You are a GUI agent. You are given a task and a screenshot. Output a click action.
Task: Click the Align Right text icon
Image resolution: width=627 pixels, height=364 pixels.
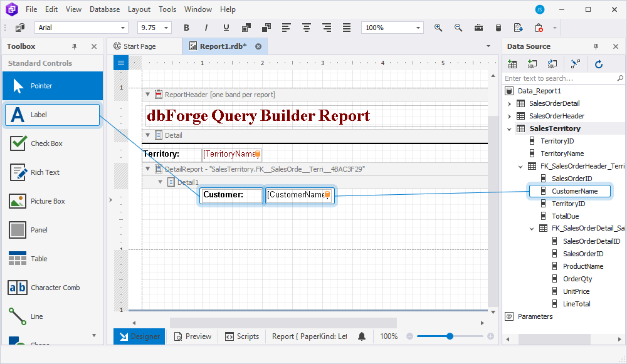327,28
